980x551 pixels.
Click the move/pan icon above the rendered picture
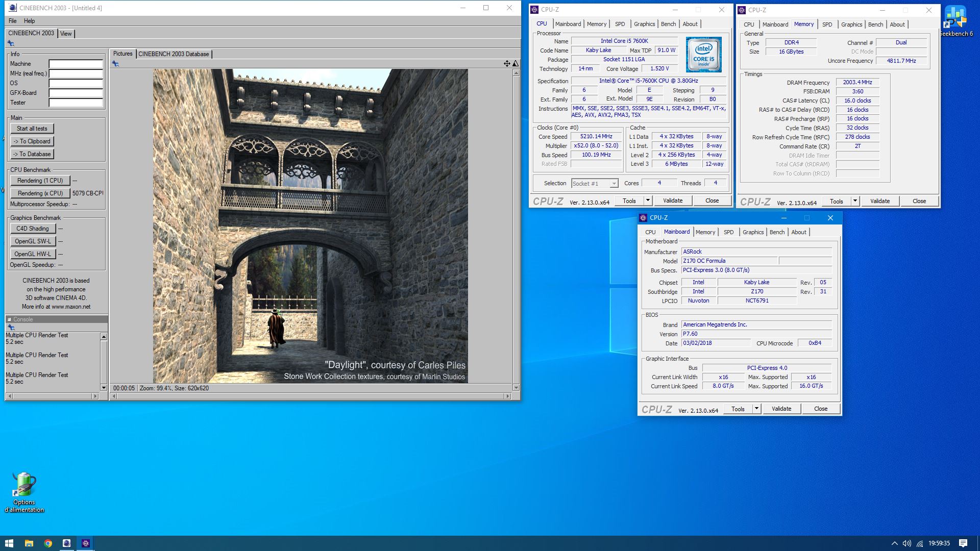pos(507,64)
